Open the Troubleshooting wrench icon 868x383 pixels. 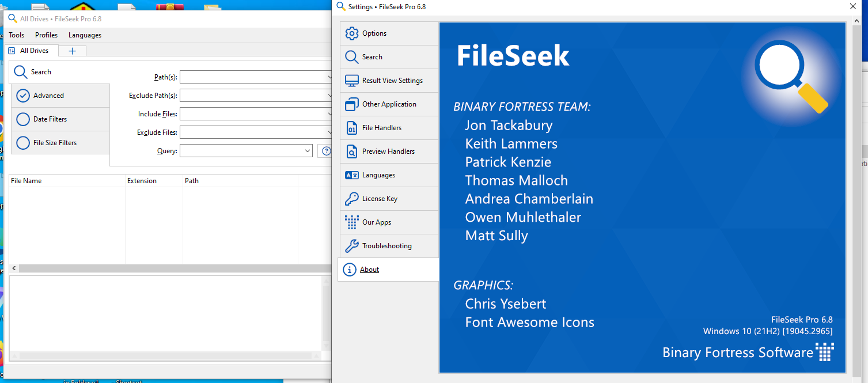[351, 246]
